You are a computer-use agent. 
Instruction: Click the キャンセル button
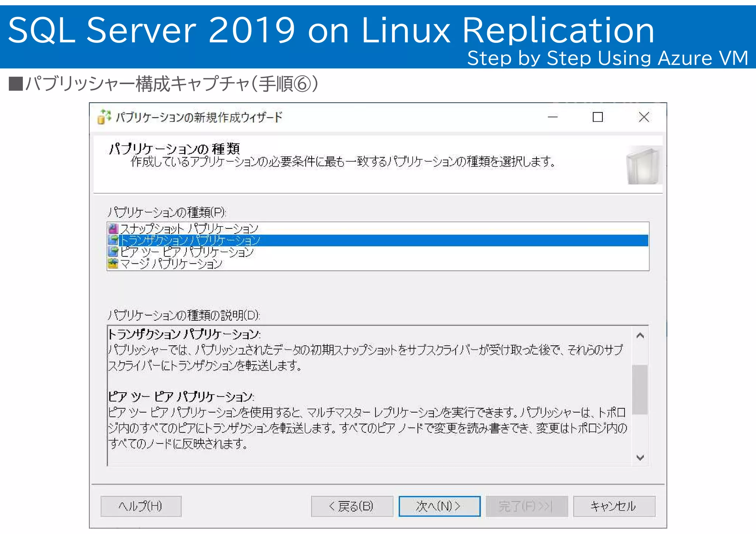[614, 506]
